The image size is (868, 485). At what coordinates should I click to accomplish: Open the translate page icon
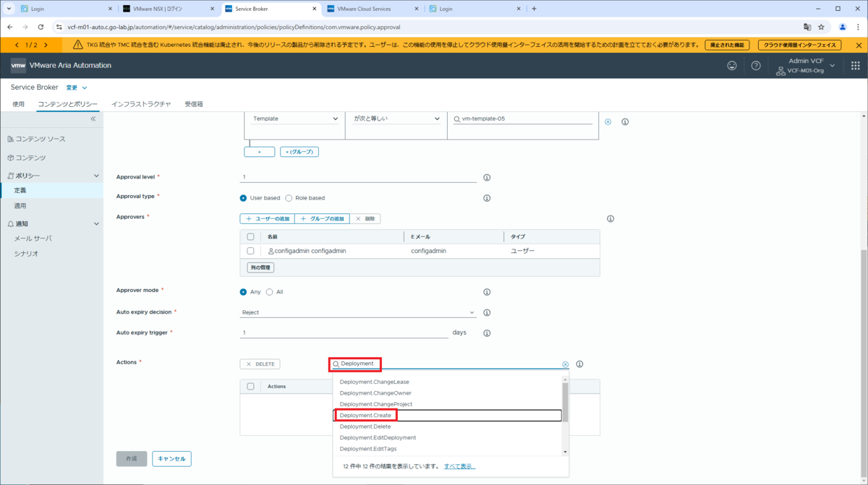[807, 27]
